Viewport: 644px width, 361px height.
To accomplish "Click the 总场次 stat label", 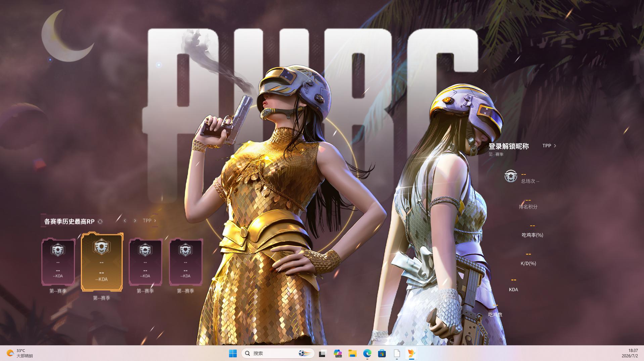I will point(530,181).
